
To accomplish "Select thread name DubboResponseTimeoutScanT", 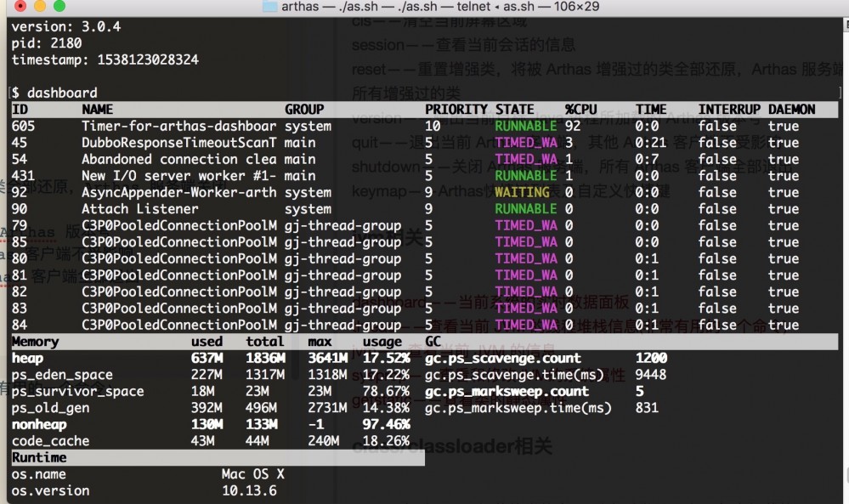I will (x=179, y=143).
